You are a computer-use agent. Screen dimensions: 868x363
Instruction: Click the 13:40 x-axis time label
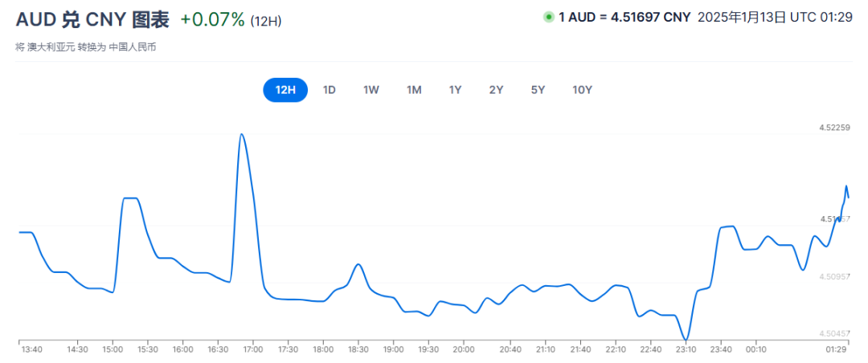pyautogui.click(x=32, y=349)
